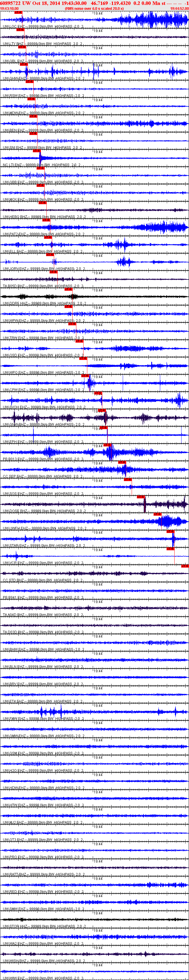Select the UW HEBO BHZ station label
The height and width of the screenshot is (980, 189).
[x=44, y=217]
